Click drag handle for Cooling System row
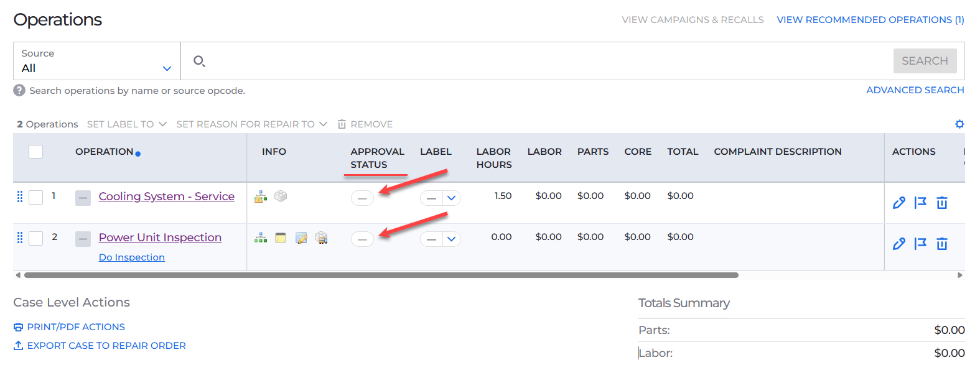This screenshot has width=980, height=365. pos(20,196)
